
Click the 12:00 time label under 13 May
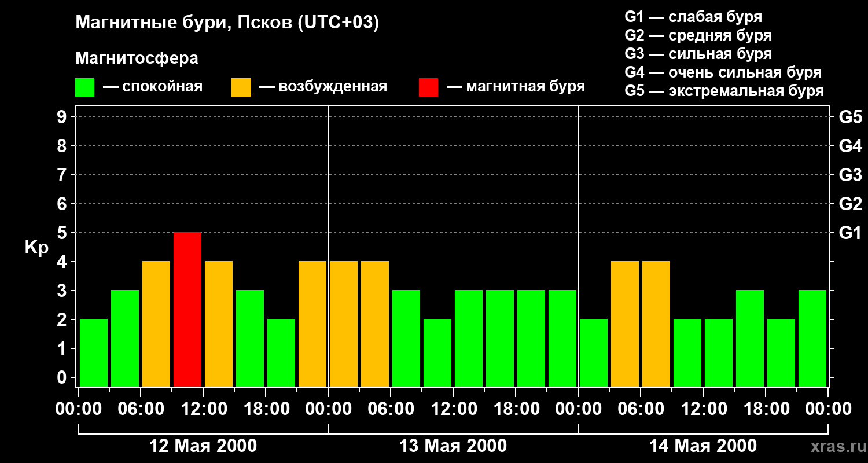453,409
